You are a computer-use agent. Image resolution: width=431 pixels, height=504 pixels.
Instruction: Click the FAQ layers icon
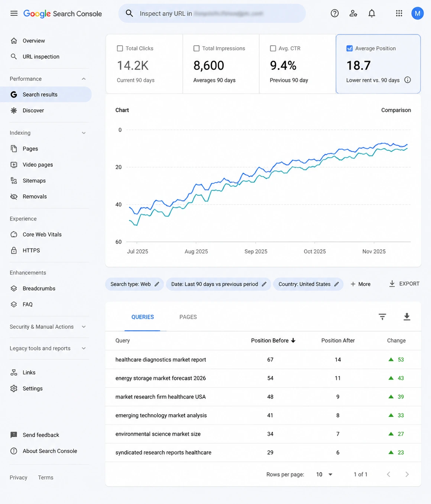tap(14, 304)
